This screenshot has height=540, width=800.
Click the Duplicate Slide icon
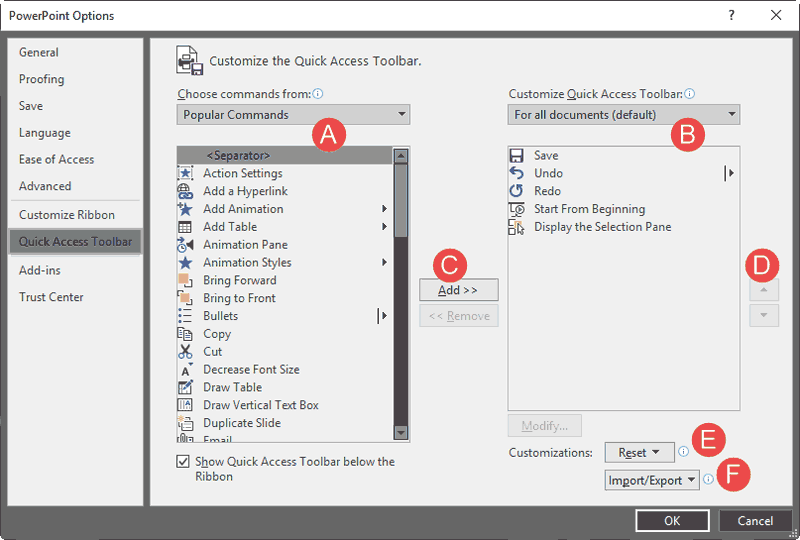pos(185,423)
